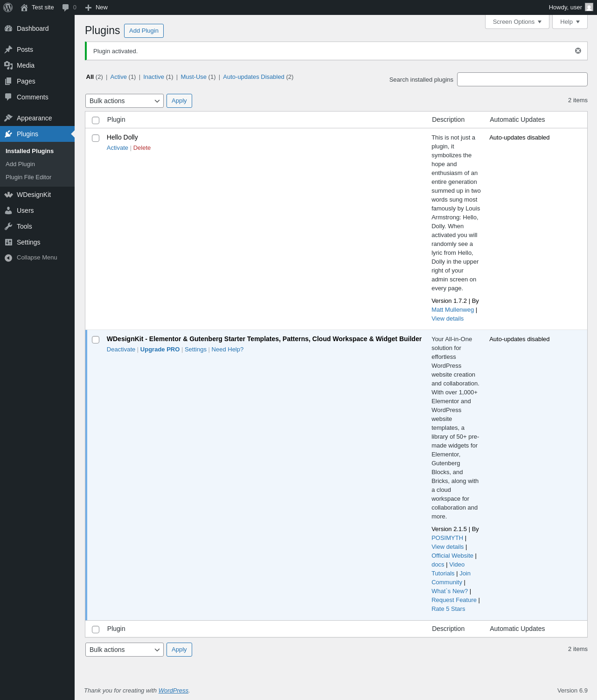Tick the WDesignKit plugin row checkbox
This screenshot has width=597, height=700.
[96, 340]
